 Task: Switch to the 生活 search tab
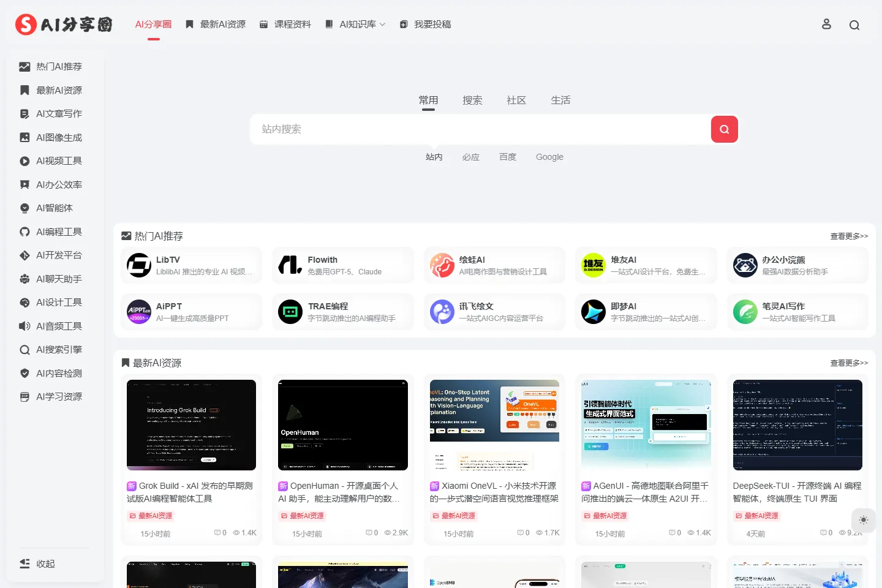(560, 100)
